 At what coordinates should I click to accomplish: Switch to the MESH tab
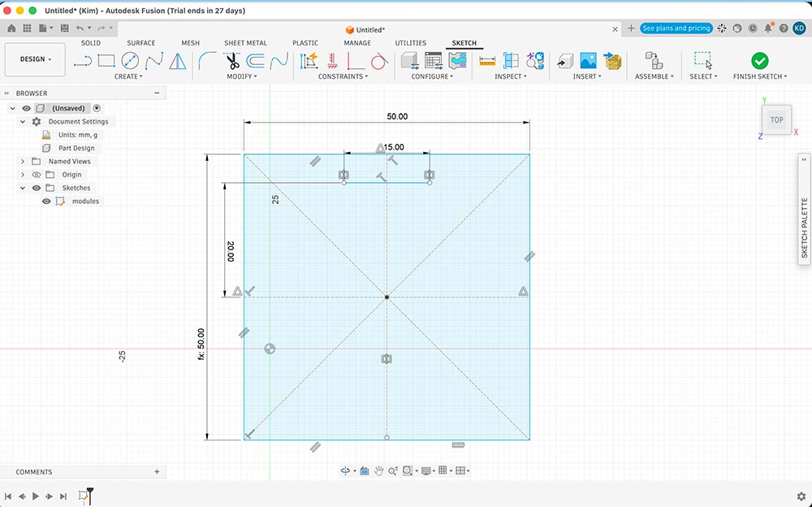coord(190,43)
